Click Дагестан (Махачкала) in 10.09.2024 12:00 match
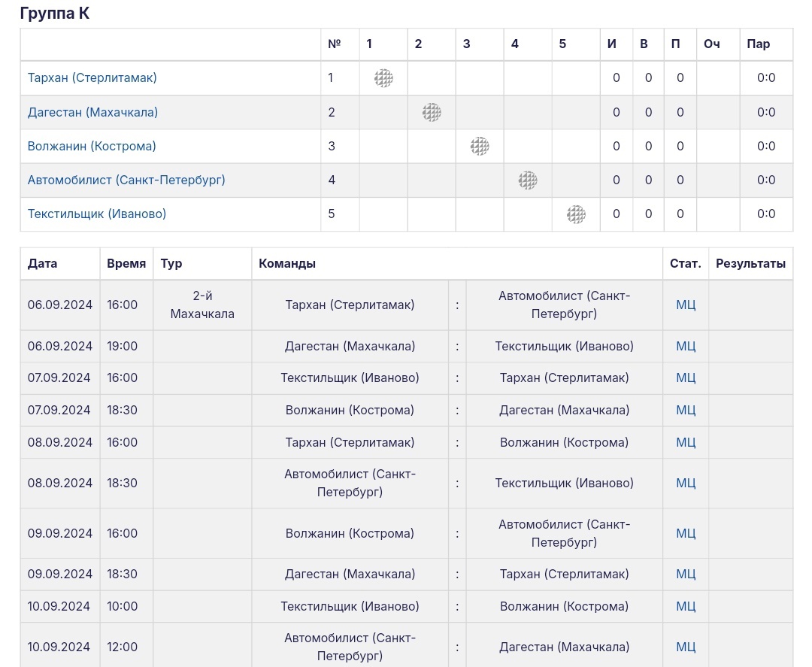Screen dimensions: 812x667 point(564,647)
